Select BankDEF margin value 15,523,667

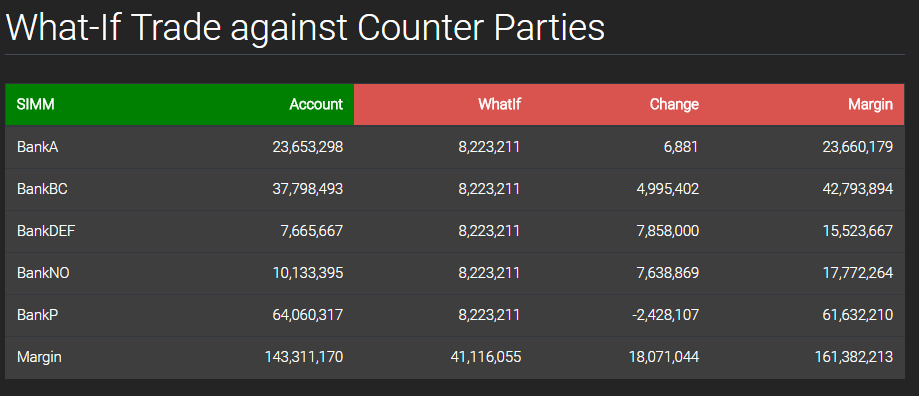pos(857,231)
